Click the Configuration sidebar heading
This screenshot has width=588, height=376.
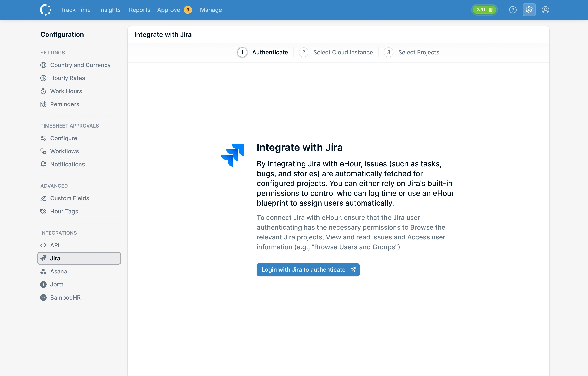[x=62, y=35]
